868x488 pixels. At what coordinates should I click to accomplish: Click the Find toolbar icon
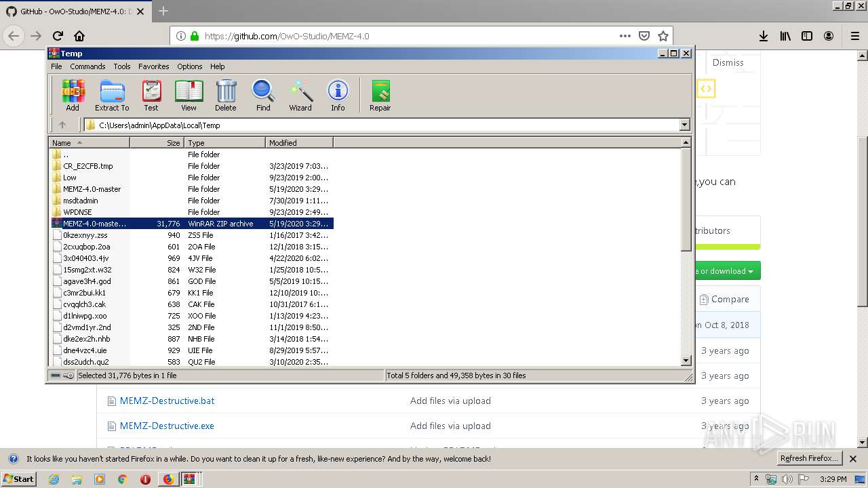pos(263,95)
